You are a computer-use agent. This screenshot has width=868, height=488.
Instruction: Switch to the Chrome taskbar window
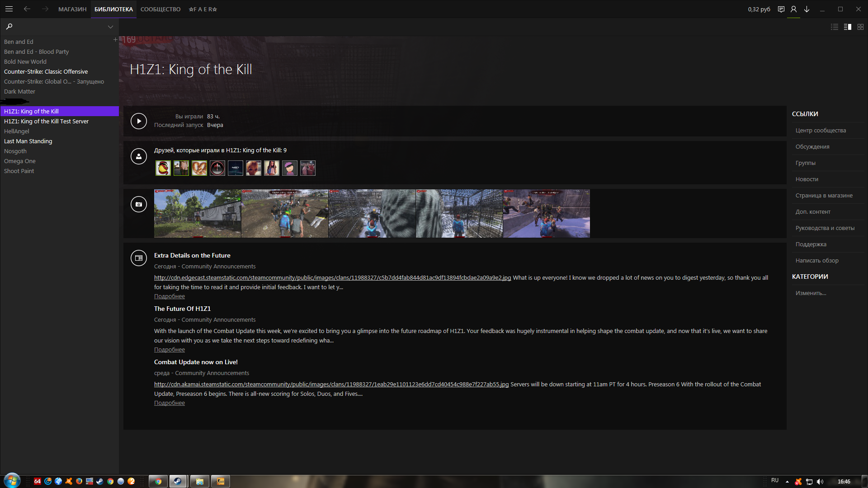coord(158,481)
